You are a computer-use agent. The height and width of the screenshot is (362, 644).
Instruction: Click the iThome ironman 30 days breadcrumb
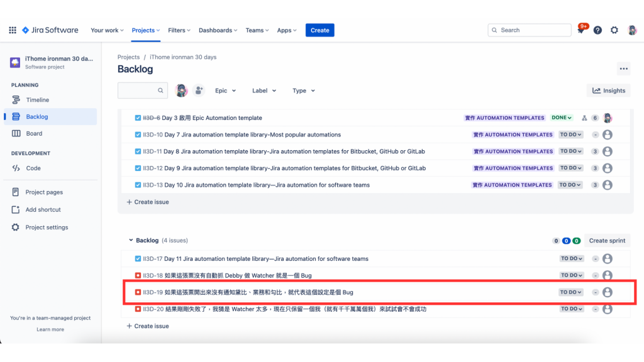[183, 57]
